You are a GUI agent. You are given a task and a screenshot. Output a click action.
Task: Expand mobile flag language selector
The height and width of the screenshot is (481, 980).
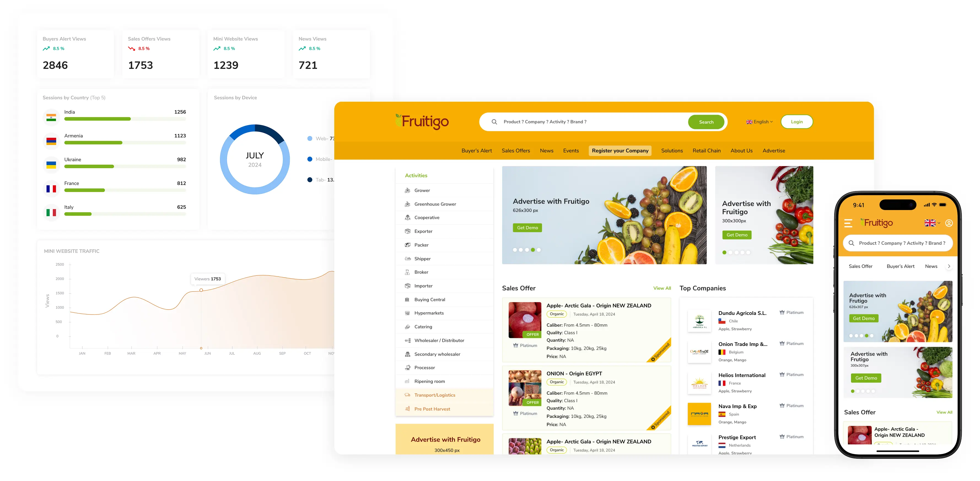click(932, 223)
